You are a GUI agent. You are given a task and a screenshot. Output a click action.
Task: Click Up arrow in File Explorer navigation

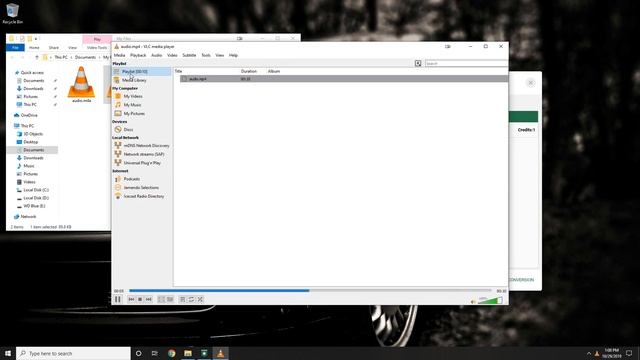[x=37, y=57]
